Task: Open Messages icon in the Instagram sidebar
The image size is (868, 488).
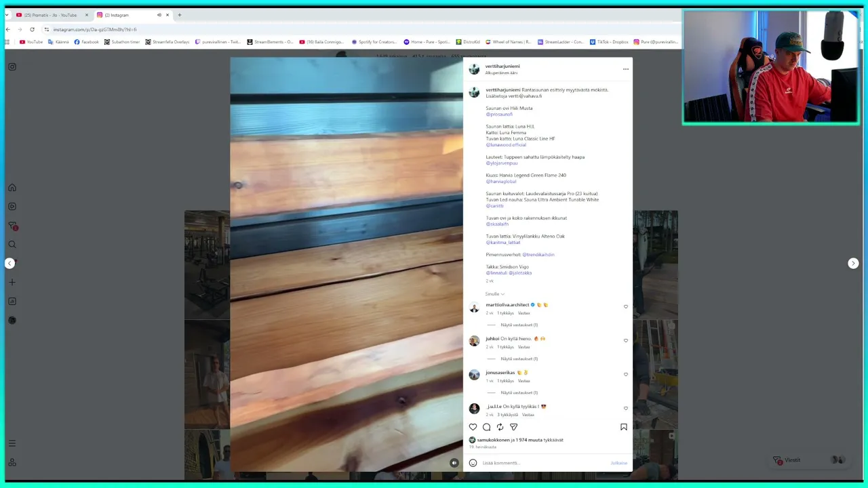Action: click(x=12, y=226)
